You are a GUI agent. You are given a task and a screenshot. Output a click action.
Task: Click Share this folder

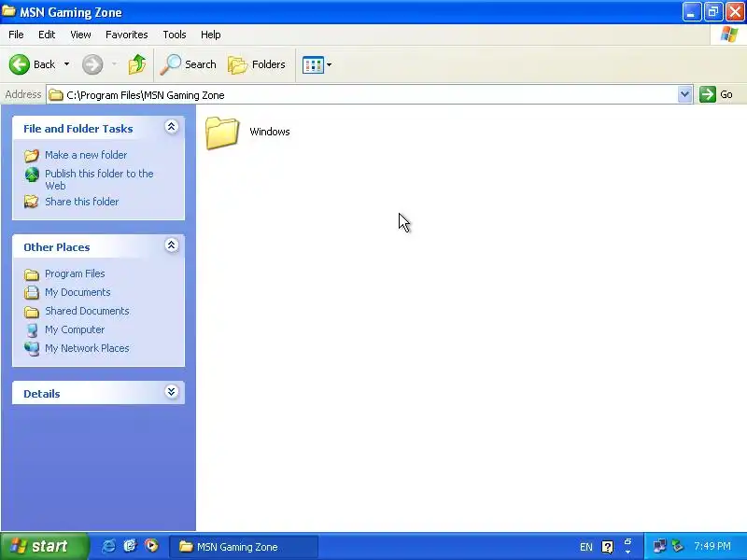pyautogui.click(x=81, y=202)
